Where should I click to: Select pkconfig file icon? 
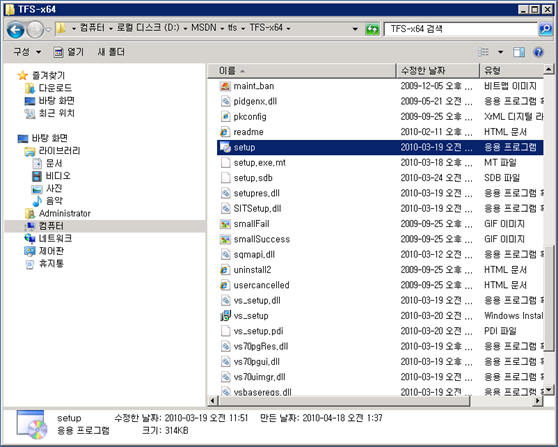225,117
